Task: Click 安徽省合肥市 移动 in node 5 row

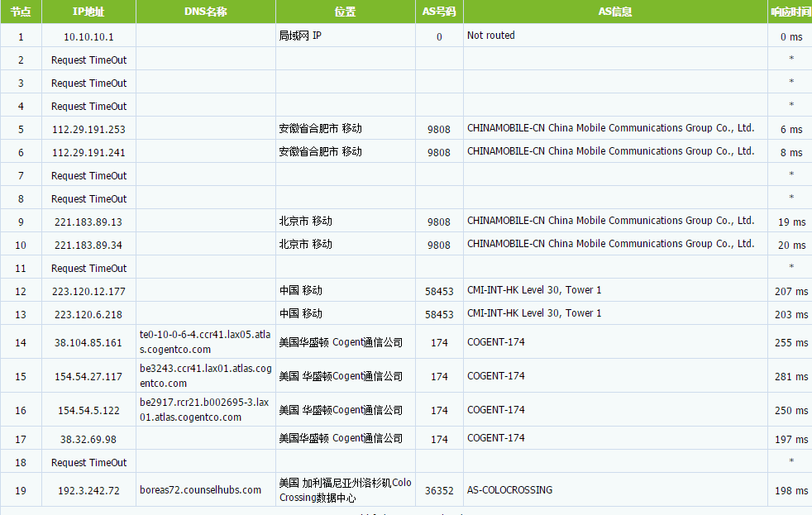Action: [321, 128]
